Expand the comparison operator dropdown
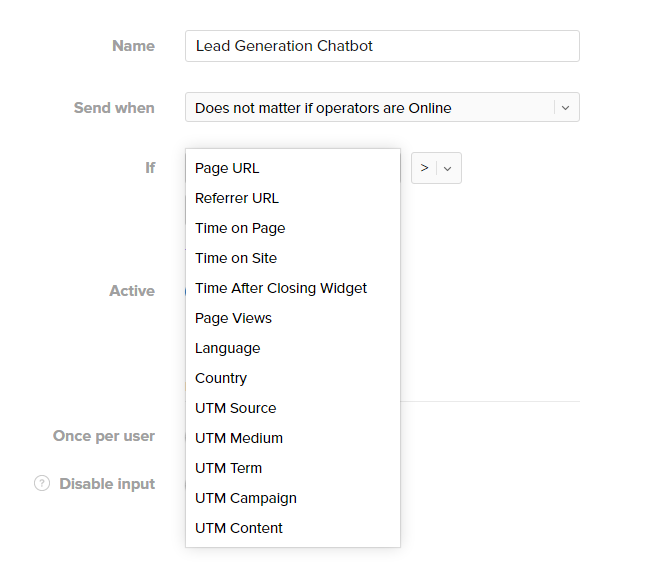 pyautogui.click(x=435, y=168)
